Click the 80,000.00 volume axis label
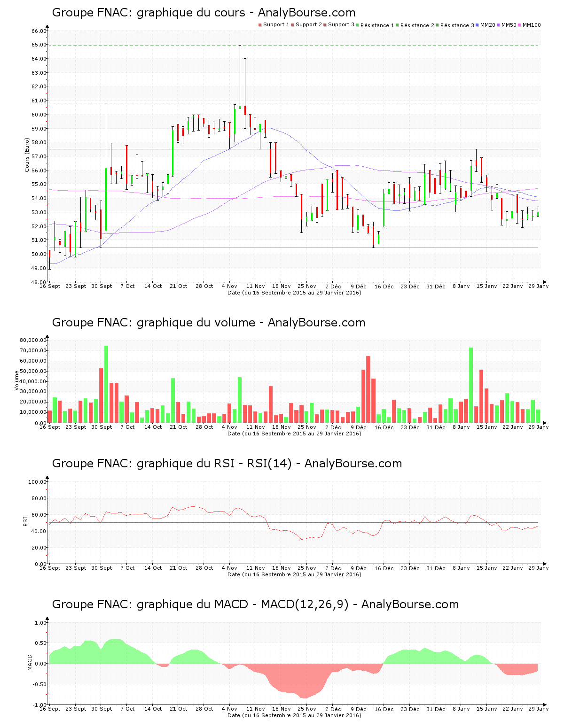 [33, 340]
